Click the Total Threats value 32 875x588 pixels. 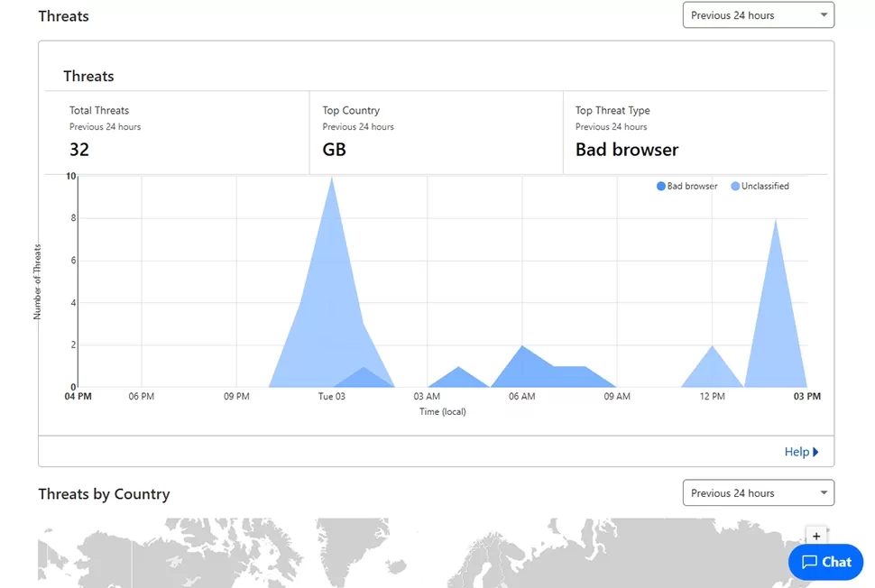point(79,150)
